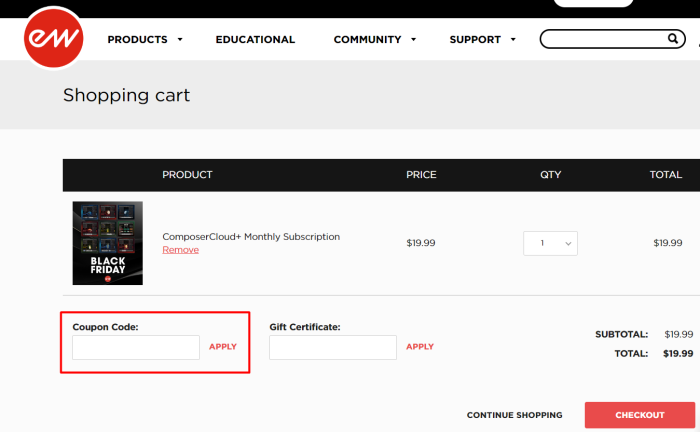The image size is (700, 432).
Task: Select the bold TOTAL: label
Action: click(x=631, y=353)
